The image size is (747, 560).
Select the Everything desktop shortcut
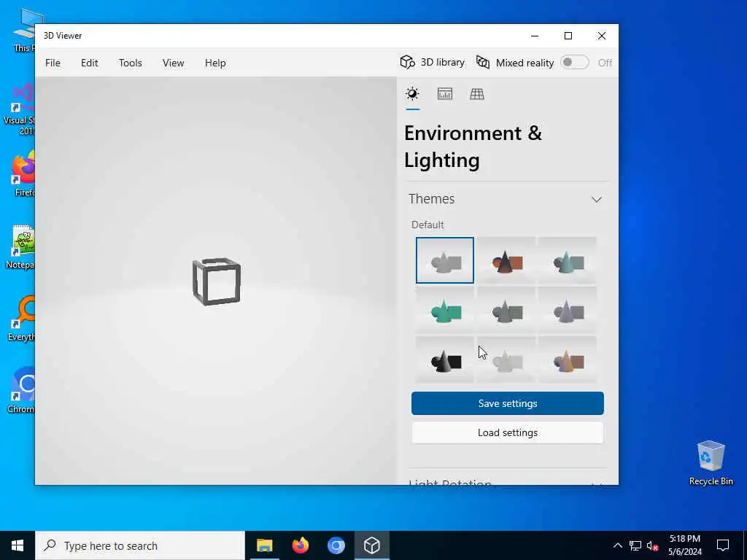click(x=21, y=319)
